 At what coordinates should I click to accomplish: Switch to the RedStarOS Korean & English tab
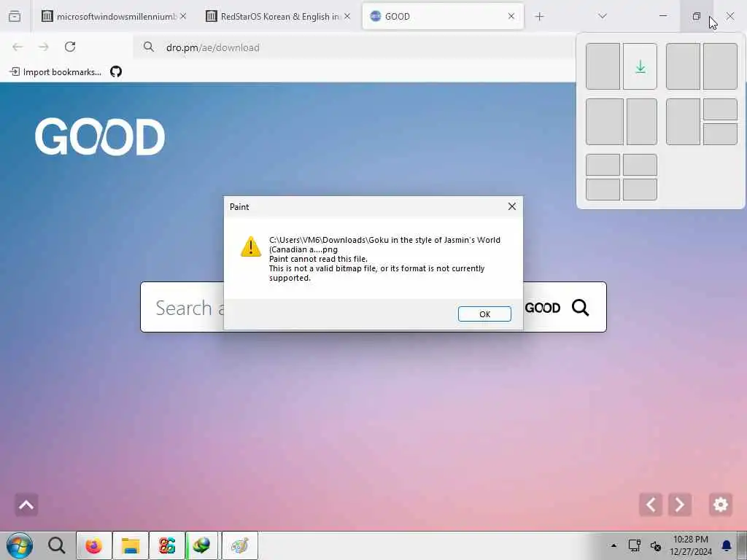tap(279, 17)
